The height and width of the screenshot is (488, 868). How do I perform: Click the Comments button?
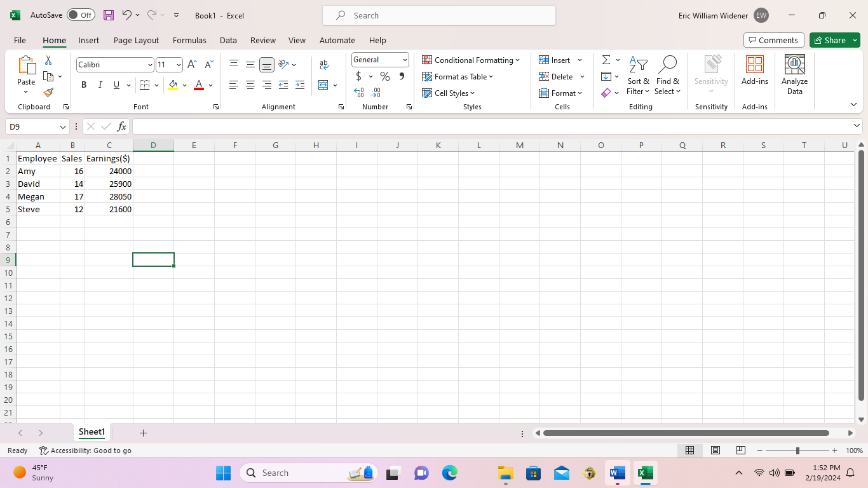774,40
